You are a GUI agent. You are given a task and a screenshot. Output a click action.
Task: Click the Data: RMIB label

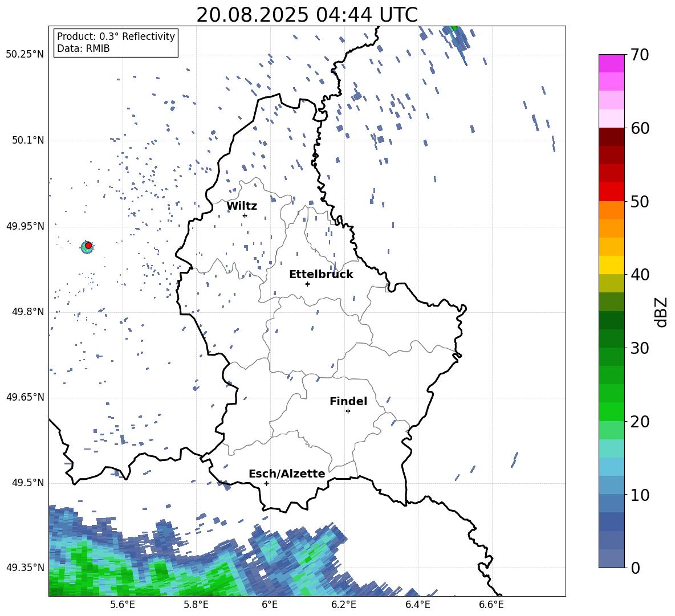[x=83, y=48]
